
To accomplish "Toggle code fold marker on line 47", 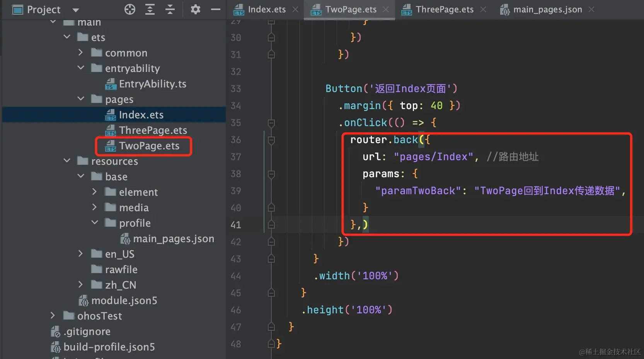I will tap(271, 327).
